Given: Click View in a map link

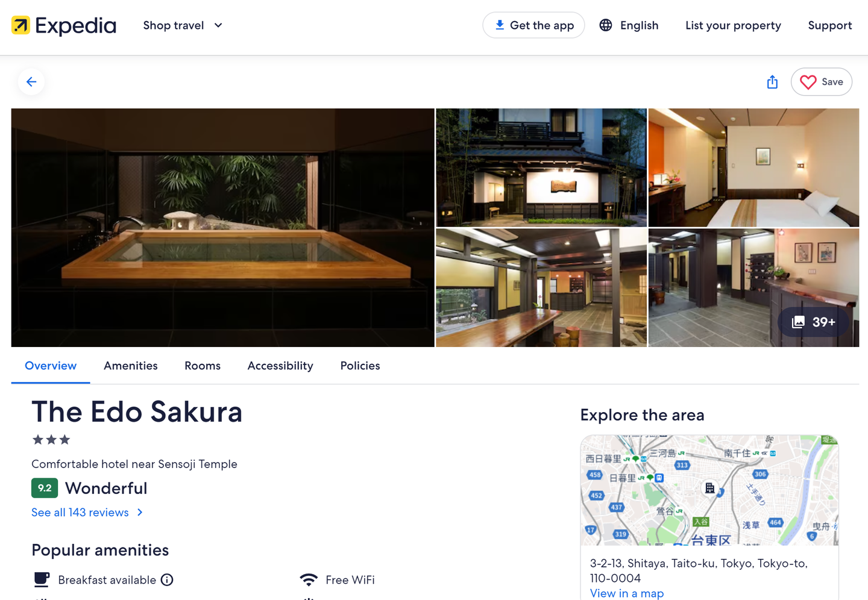Looking at the screenshot, I should coord(626,593).
